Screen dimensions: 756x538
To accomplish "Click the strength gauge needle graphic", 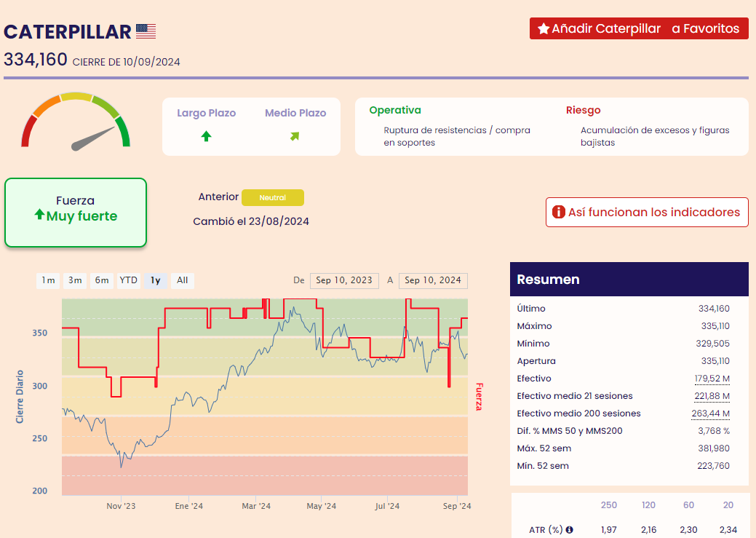I will (x=93, y=138).
